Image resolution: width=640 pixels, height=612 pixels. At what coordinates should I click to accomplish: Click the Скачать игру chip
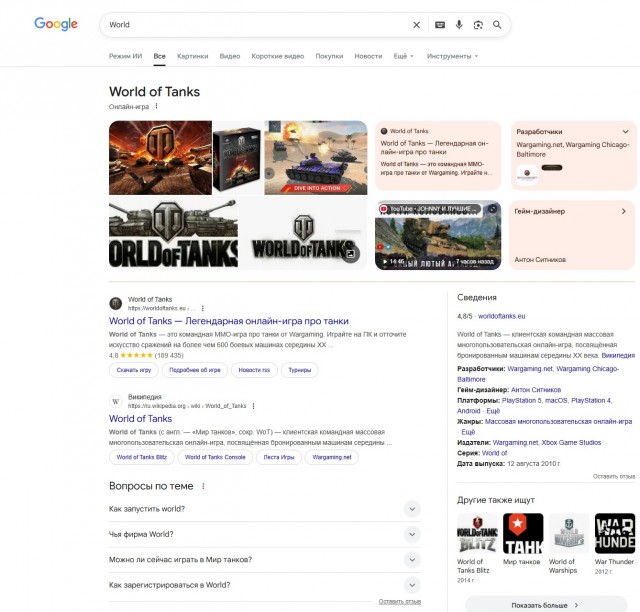click(x=134, y=370)
